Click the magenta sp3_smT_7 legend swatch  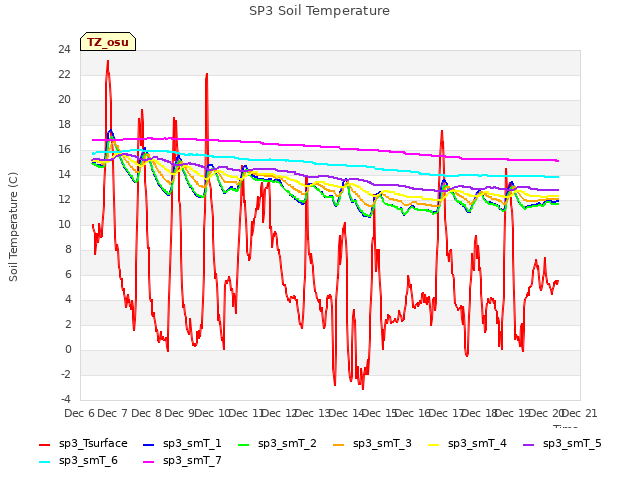tap(149, 462)
